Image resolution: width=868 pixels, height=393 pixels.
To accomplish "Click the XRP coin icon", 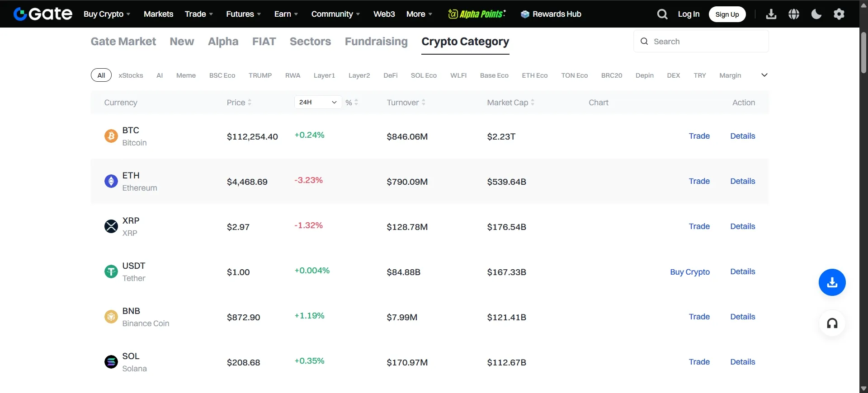I will coord(111,226).
